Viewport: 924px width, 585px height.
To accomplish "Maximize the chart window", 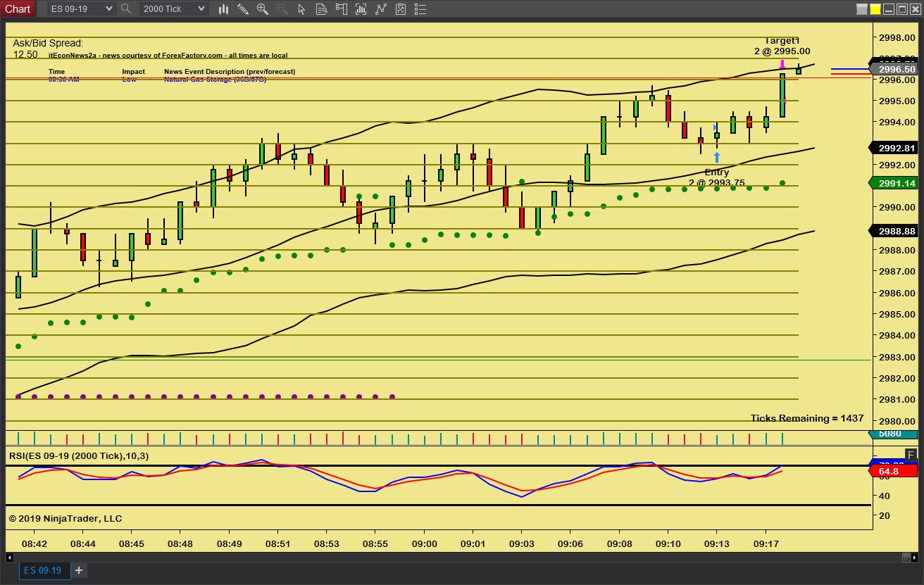I will (901, 9).
